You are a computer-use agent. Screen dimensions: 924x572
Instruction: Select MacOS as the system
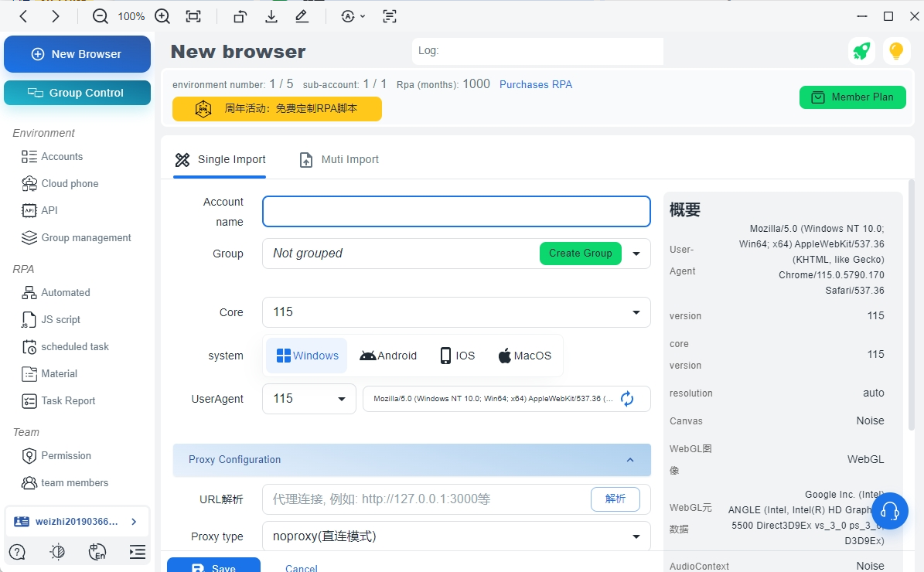tap(525, 356)
